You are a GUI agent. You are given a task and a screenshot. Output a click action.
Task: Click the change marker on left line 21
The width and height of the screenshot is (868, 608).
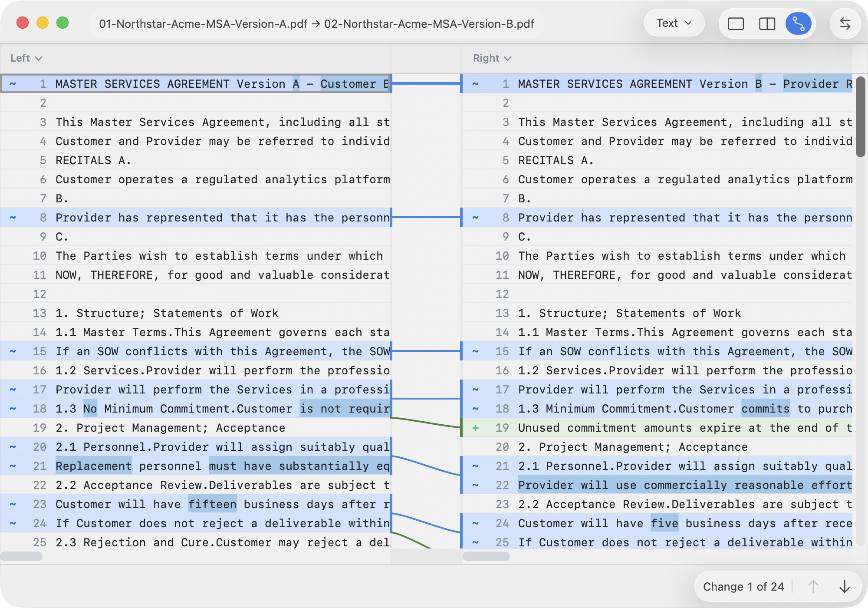click(x=13, y=466)
